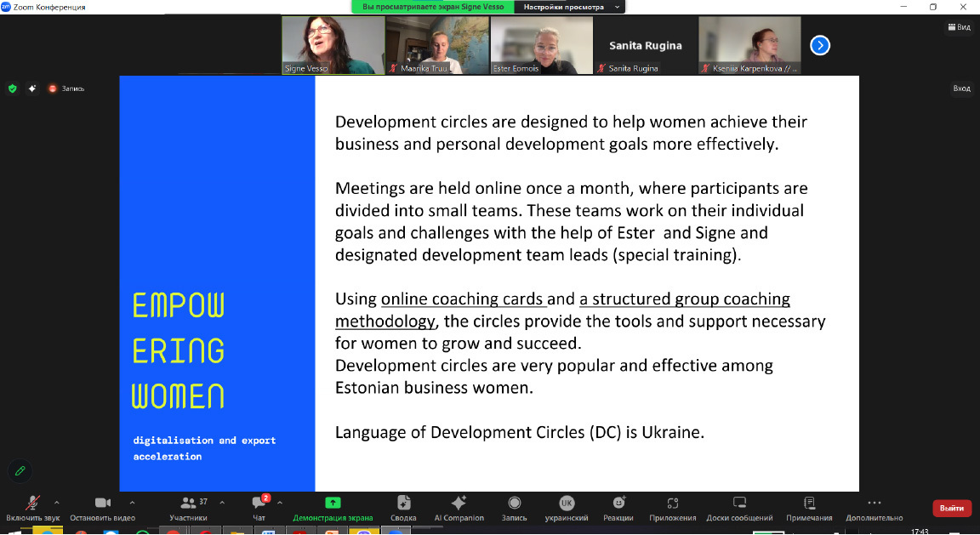This screenshot has height=535, width=980.
Task: Click the red Выйти leave button
Action: (951, 508)
